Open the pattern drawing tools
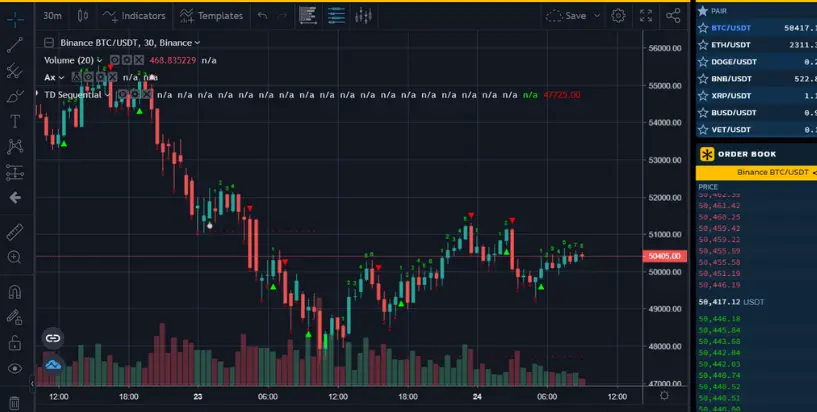Viewport: 817px width, 412px height. (15, 146)
